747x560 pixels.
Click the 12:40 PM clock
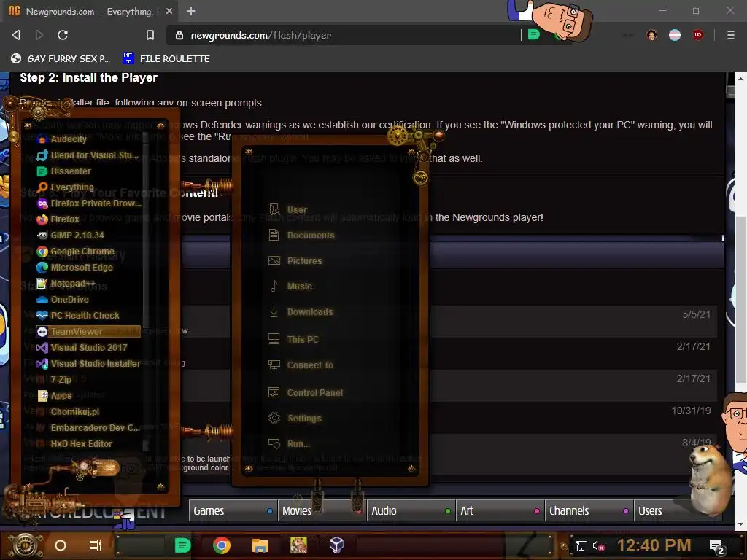pyautogui.click(x=654, y=545)
